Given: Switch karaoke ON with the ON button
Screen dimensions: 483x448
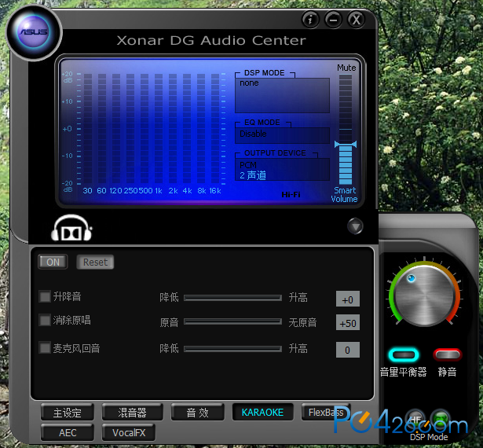Looking at the screenshot, I should (x=53, y=262).
